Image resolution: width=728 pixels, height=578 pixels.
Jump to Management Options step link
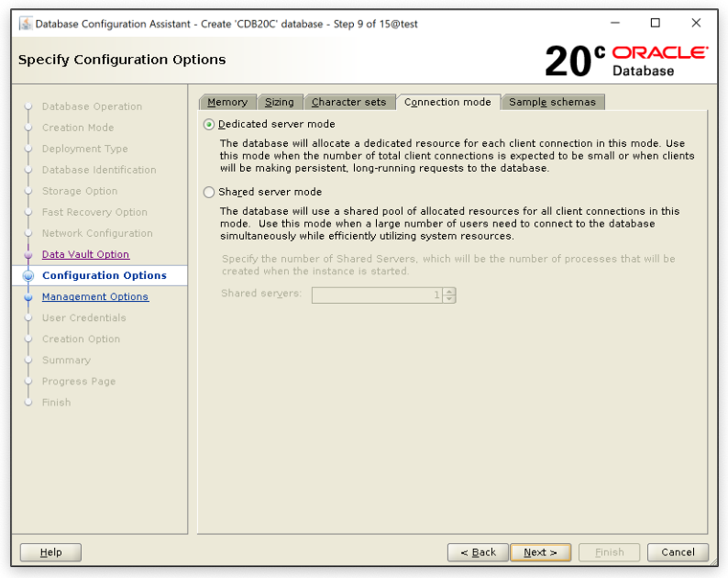[x=95, y=297]
